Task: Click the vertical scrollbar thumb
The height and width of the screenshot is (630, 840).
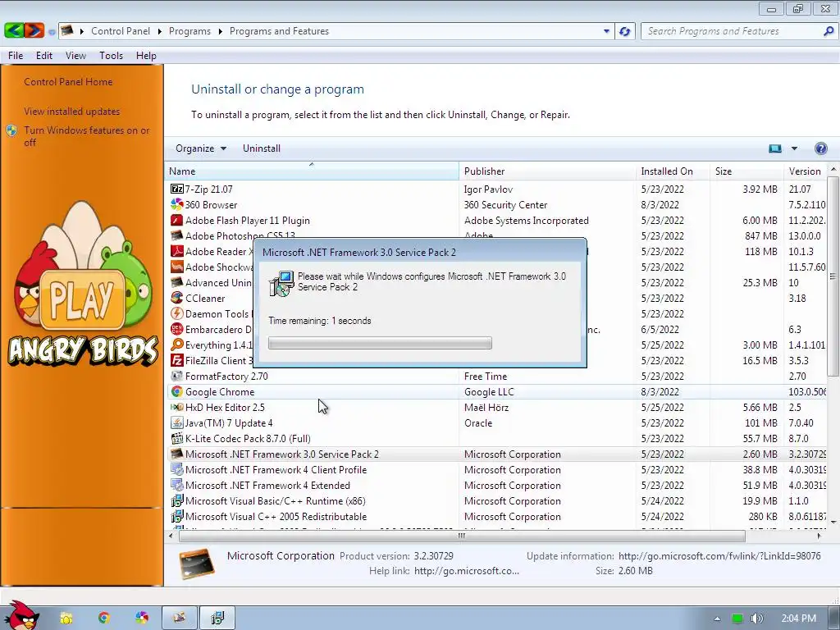Action: click(833, 276)
